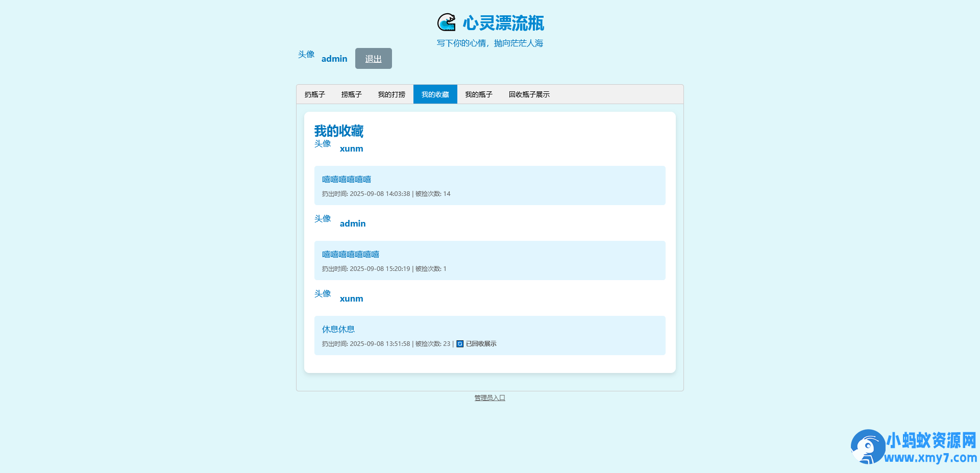This screenshot has height=473, width=980.
Task: Open the first 嘻嘻嘻嘻嘻嘻 bottle link
Action: (x=346, y=179)
